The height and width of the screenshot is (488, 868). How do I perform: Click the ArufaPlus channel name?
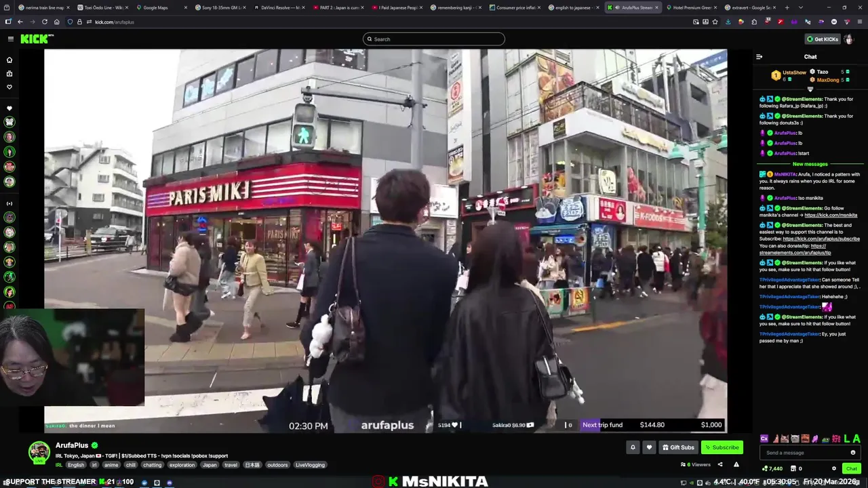[72, 445]
